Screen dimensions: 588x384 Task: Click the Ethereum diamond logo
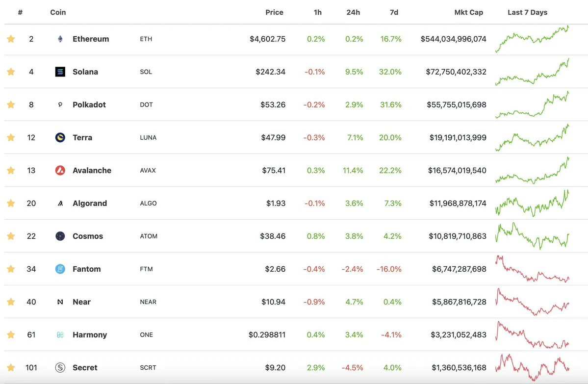[60, 39]
